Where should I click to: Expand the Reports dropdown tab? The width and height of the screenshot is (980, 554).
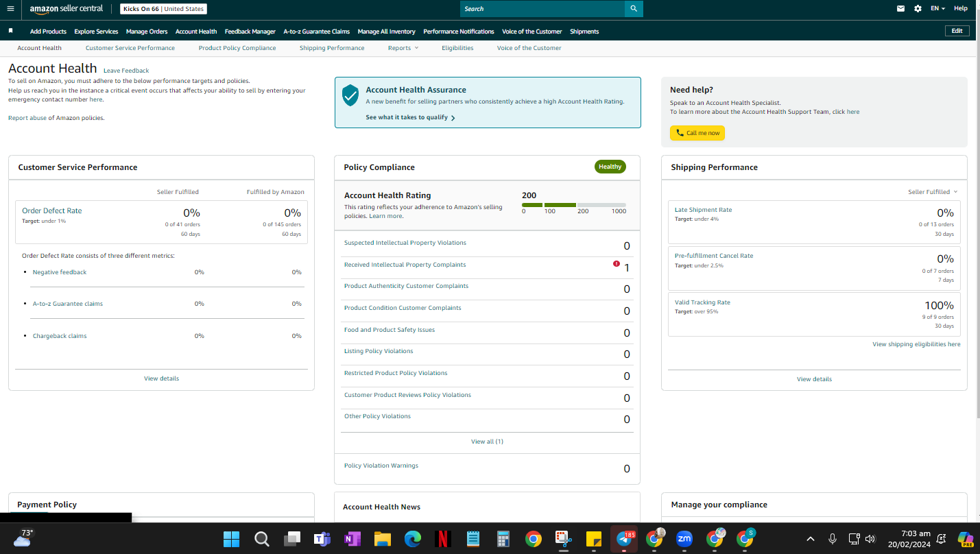403,48
